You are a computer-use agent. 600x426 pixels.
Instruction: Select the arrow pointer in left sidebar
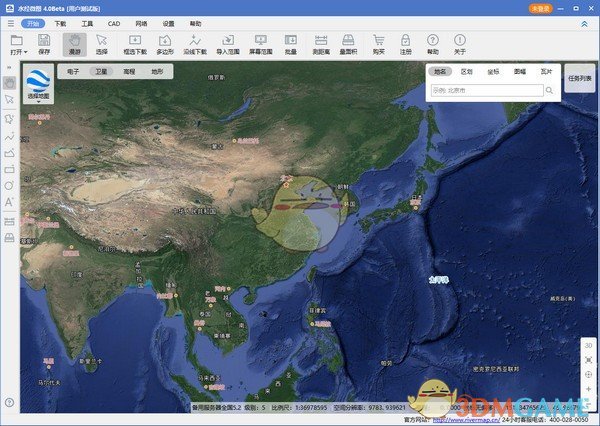[x=9, y=100]
